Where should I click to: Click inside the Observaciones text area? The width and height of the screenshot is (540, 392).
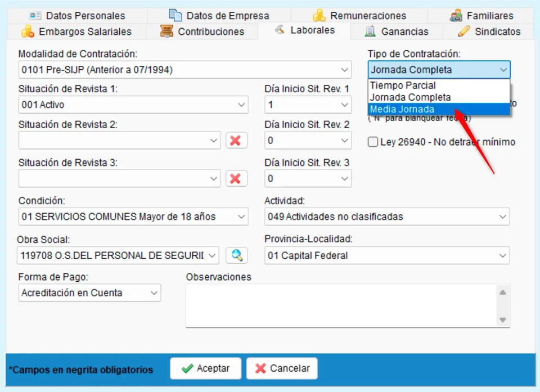tap(341, 306)
